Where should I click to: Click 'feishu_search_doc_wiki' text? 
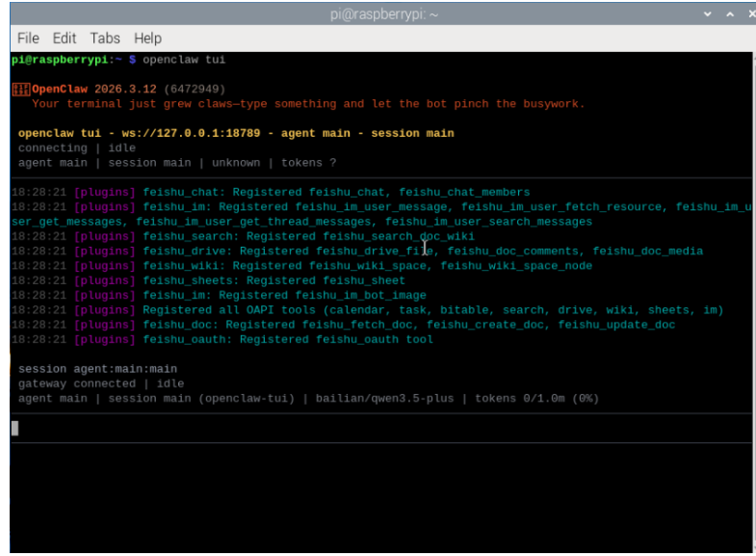399,237
